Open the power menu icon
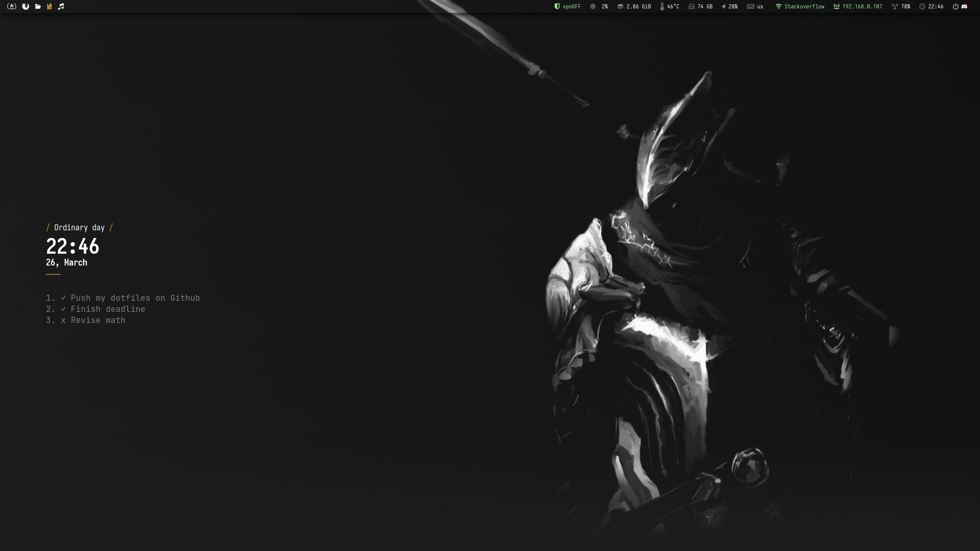 [955, 7]
